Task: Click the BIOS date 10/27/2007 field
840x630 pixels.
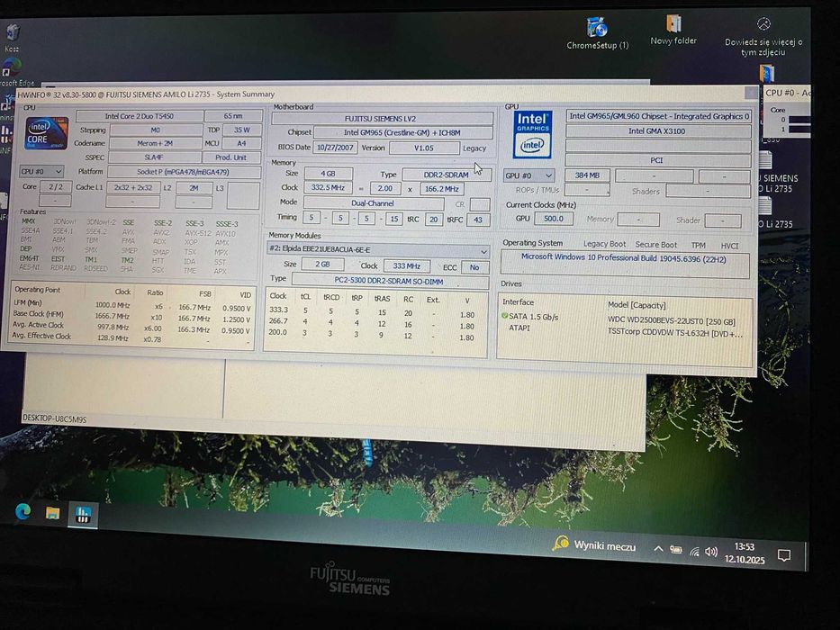Action: coord(335,148)
